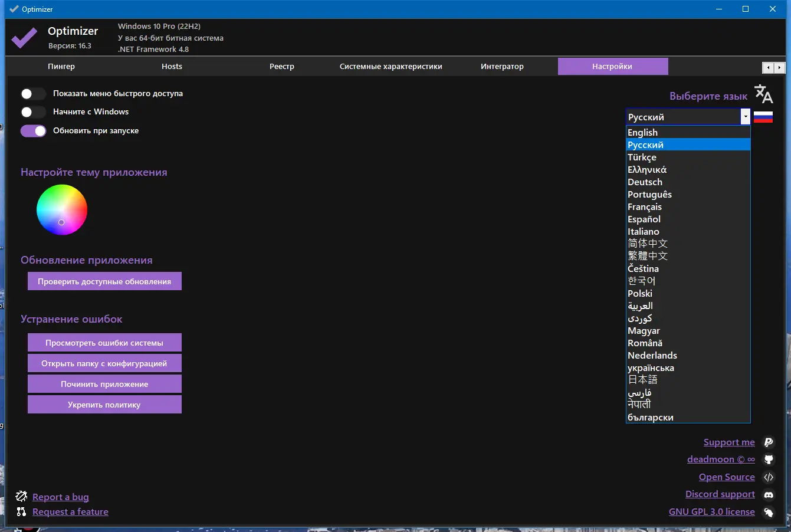The height and width of the screenshot is (532, 791).
Task: Open the Реестр tab
Action: [282, 67]
